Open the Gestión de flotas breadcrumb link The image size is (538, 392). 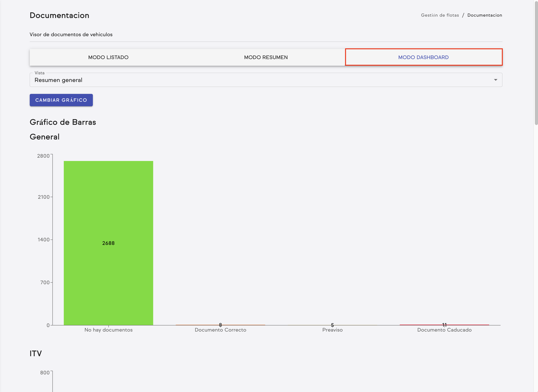tap(440, 15)
